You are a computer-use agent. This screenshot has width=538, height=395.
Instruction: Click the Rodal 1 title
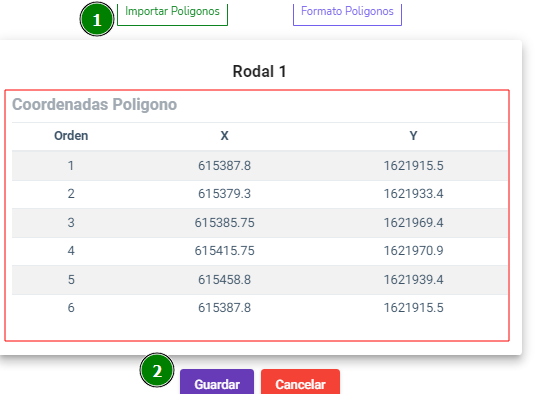[259, 72]
